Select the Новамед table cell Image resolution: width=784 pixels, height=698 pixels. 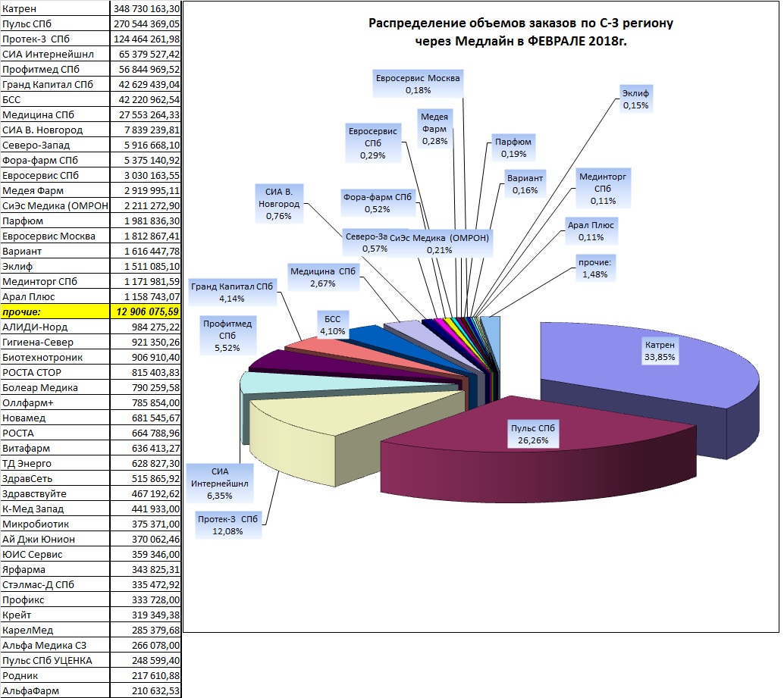point(55,418)
